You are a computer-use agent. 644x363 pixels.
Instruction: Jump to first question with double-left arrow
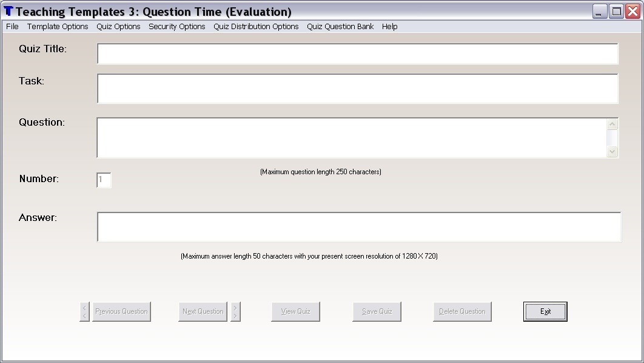click(84, 311)
